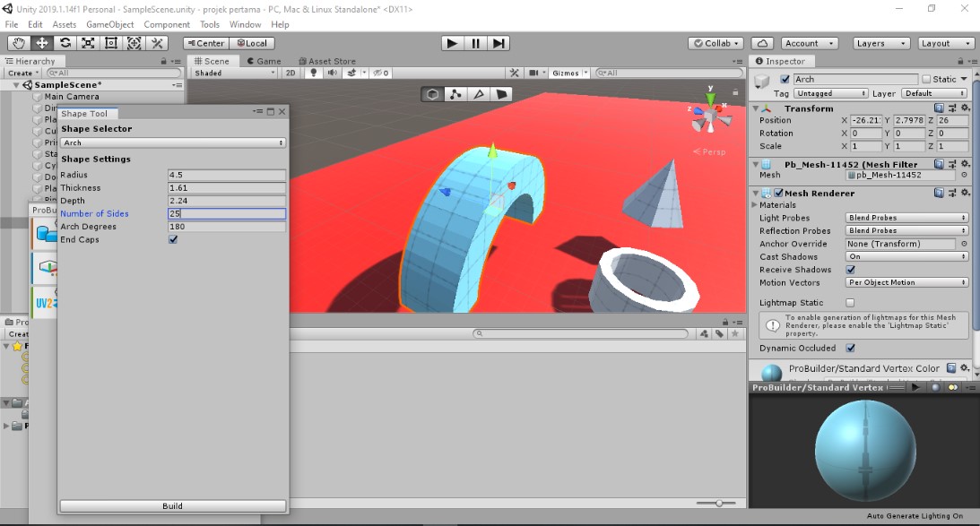Open the GameObject menu
The image size is (980, 526).
[x=110, y=24]
